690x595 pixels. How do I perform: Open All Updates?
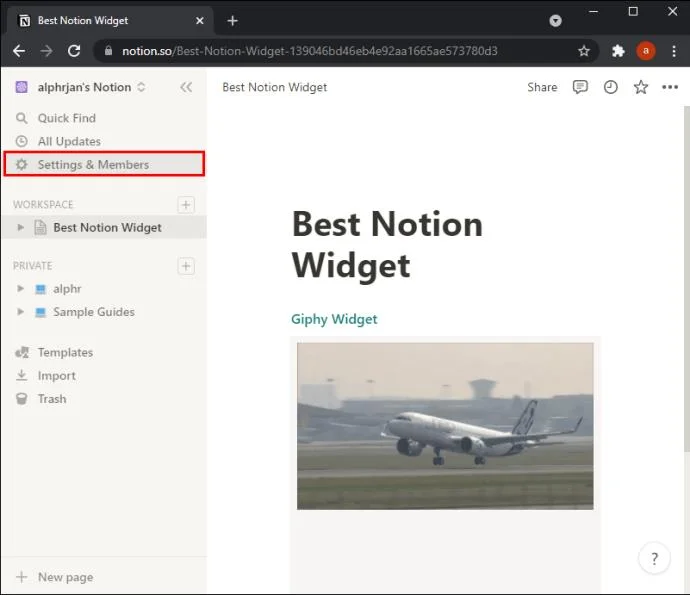tap(104, 141)
